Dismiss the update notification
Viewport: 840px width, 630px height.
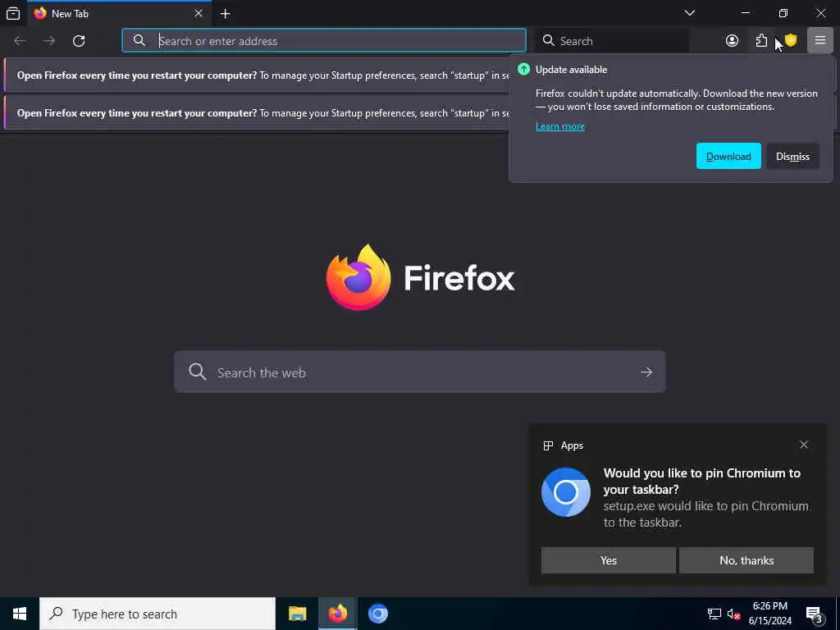click(792, 156)
